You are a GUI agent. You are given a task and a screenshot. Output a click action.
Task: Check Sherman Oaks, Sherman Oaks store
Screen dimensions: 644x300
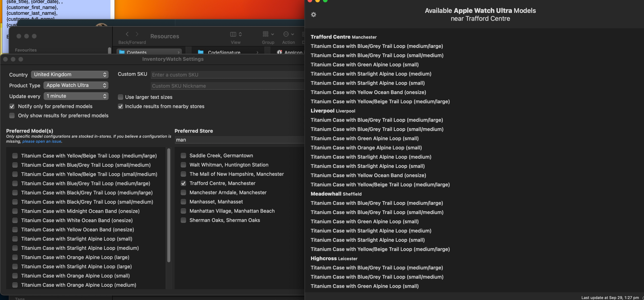coord(183,220)
